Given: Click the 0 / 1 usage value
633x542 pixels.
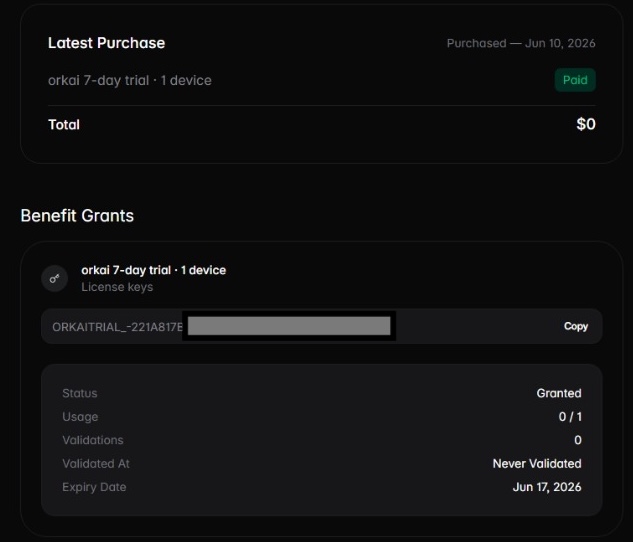Looking at the screenshot, I should coord(570,416).
